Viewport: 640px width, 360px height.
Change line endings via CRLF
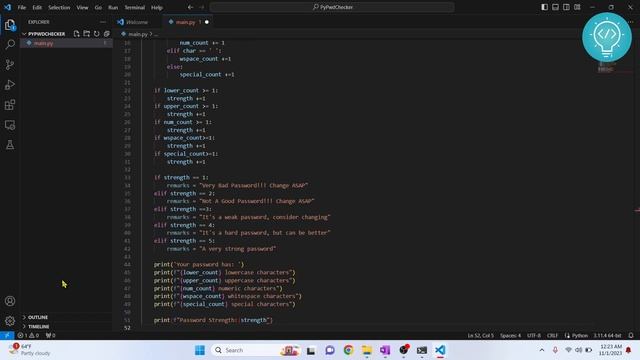(552, 336)
